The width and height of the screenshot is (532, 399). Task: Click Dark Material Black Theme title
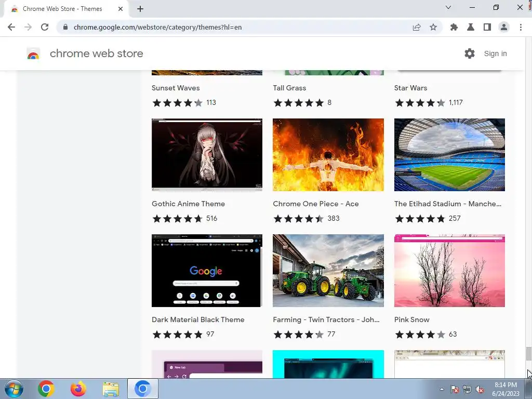point(198,320)
